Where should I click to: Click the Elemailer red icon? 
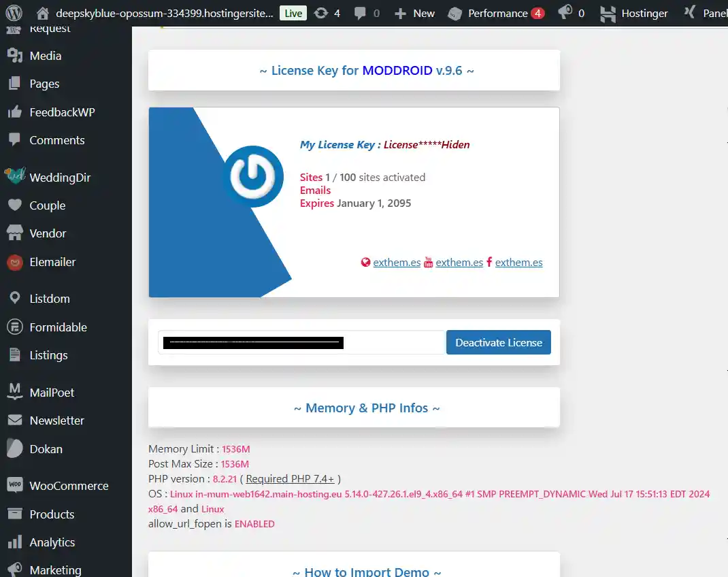15,262
